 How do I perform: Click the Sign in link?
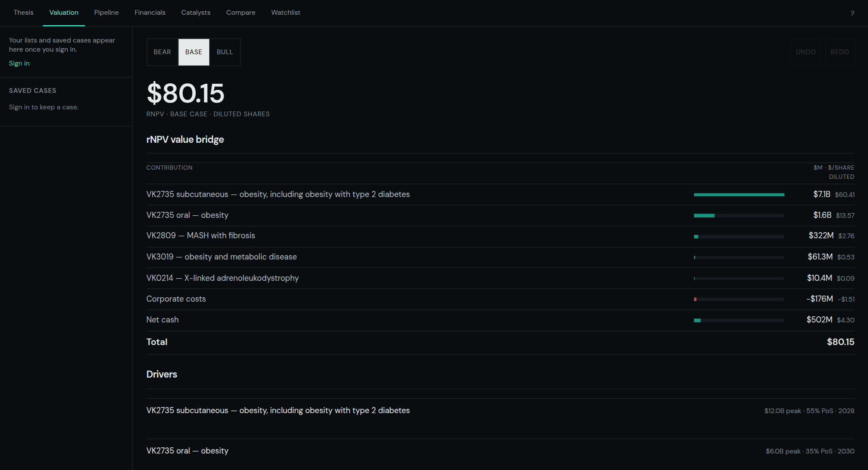pyautogui.click(x=19, y=63)
